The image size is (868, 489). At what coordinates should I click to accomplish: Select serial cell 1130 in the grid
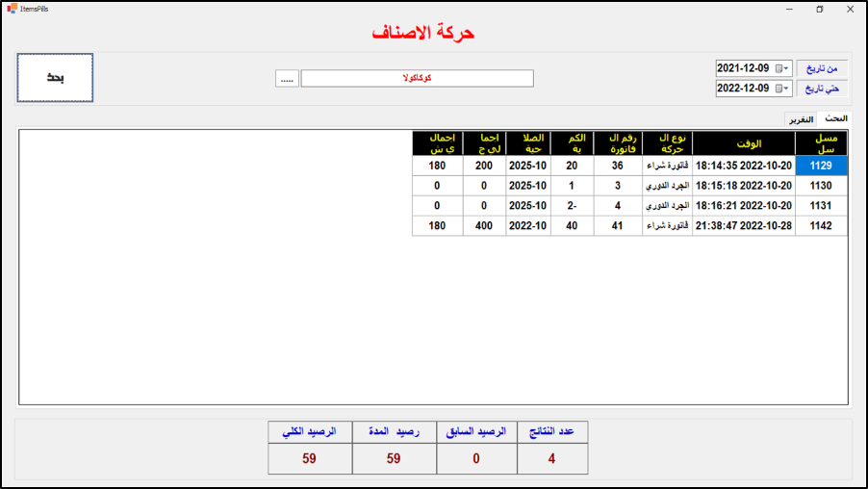[x=821, y=186]
